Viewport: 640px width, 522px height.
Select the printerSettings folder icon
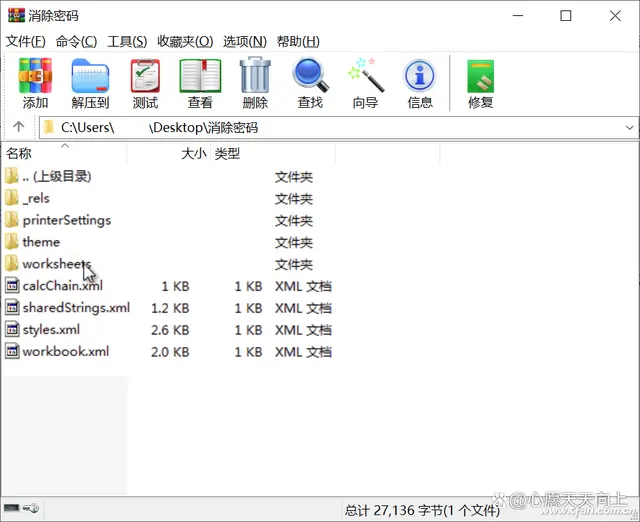pos(12,220)
